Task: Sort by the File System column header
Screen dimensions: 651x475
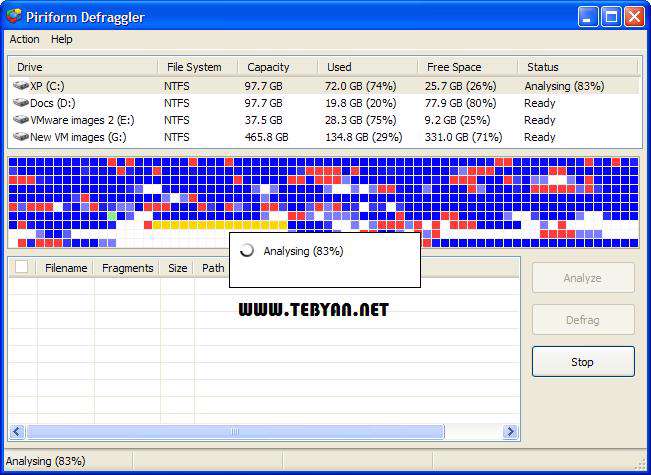Action: tap(198, 67)
